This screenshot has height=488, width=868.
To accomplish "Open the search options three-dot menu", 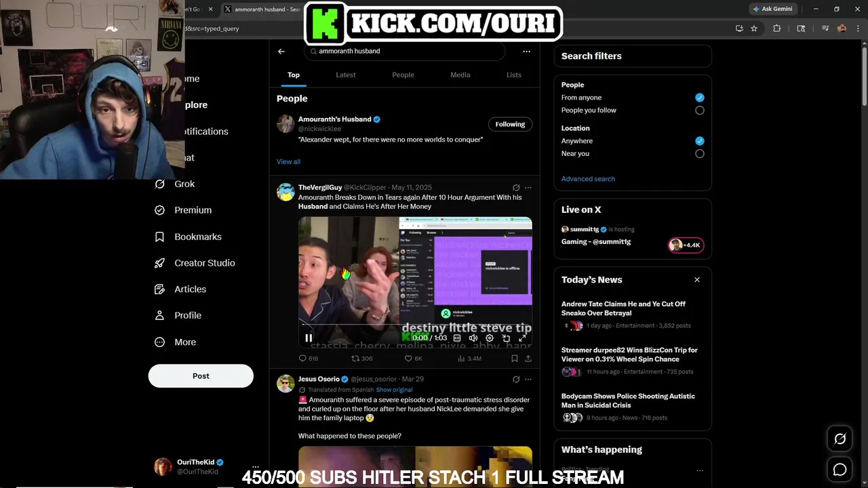I will click(526, 52).
